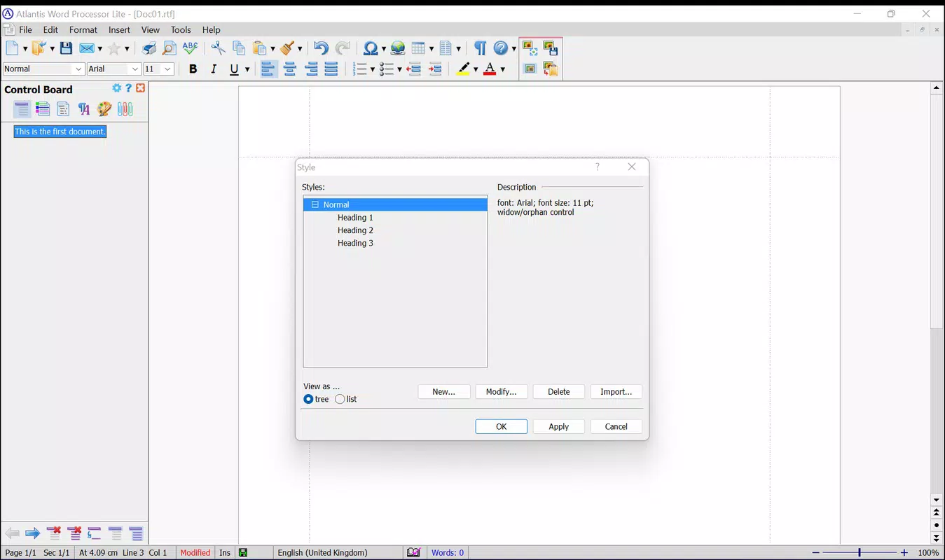Expand underline style dropdown arrow
The height and width of the screenshot is (560, 945).
click(247, 69)
